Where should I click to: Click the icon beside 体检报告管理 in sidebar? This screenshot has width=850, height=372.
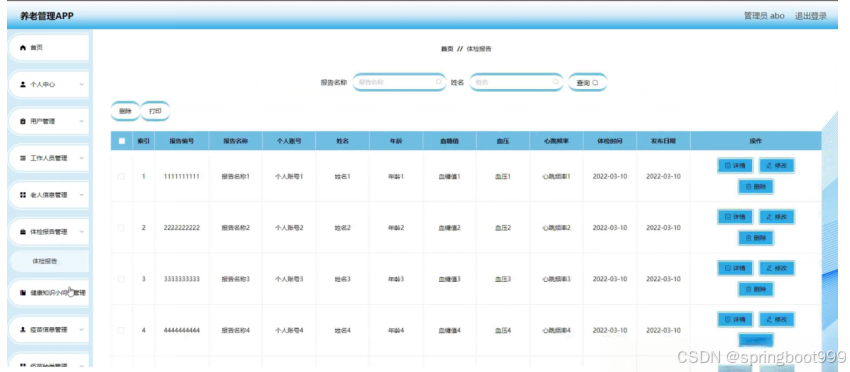[x=23, y=232]
